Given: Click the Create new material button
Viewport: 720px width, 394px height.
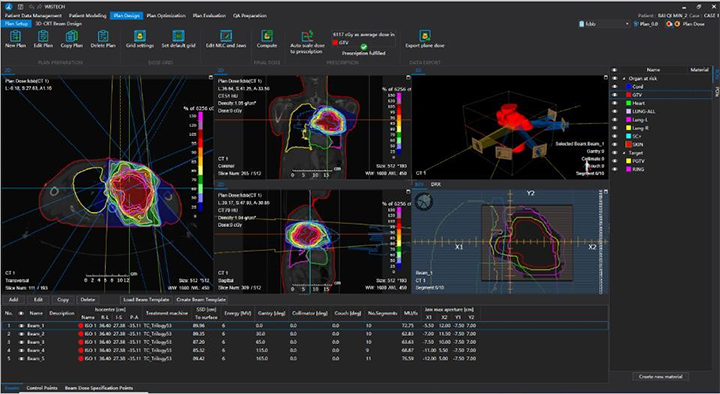Looking at the screenshot, I should 660,377.
